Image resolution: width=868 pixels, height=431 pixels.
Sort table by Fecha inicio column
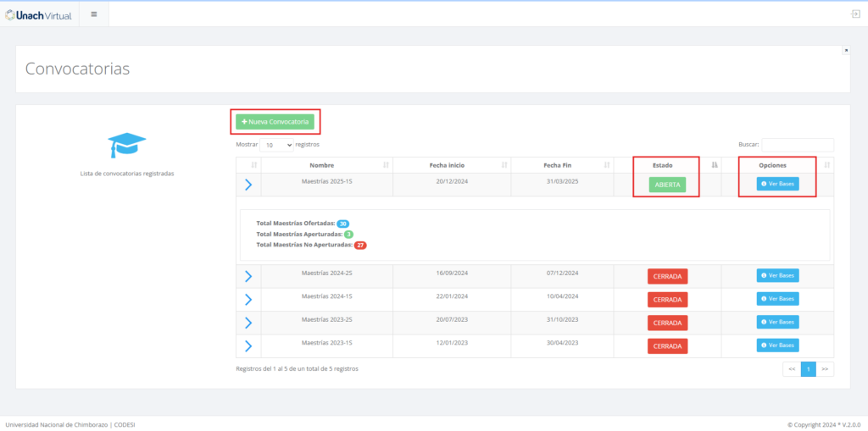click(450, 164)
